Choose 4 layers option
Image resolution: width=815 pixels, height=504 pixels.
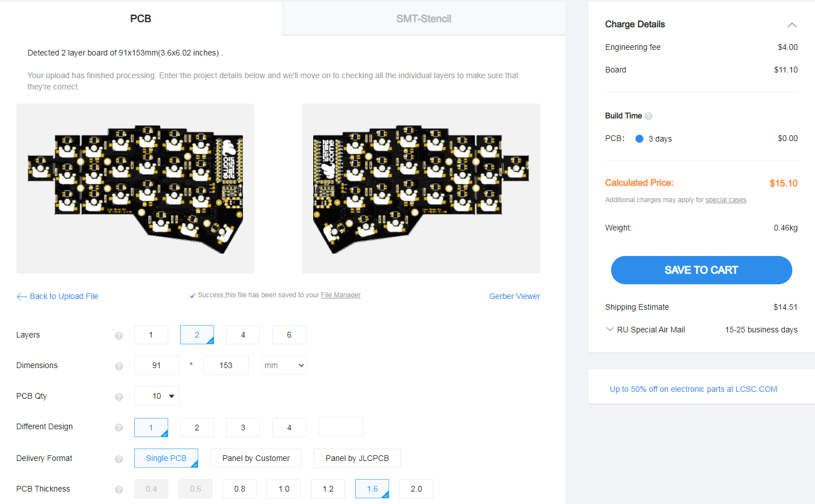tap(243, 335)
